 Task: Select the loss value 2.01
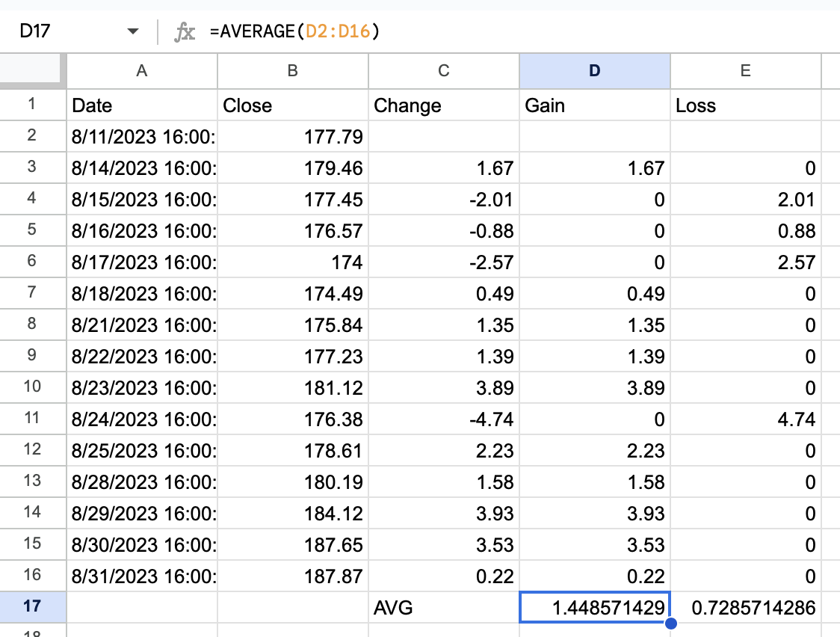tap(746, 200)
